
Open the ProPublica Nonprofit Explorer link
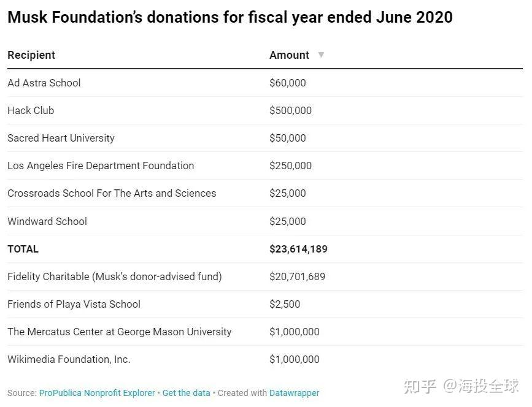coord(97,393)
